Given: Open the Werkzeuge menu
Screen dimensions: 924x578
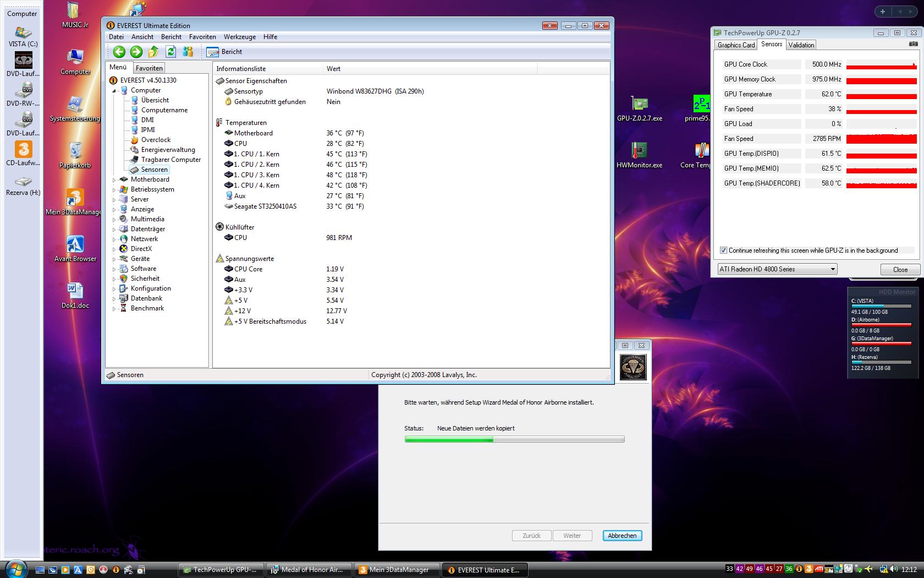Looking at the screenshot, I should tap(240, 37).
